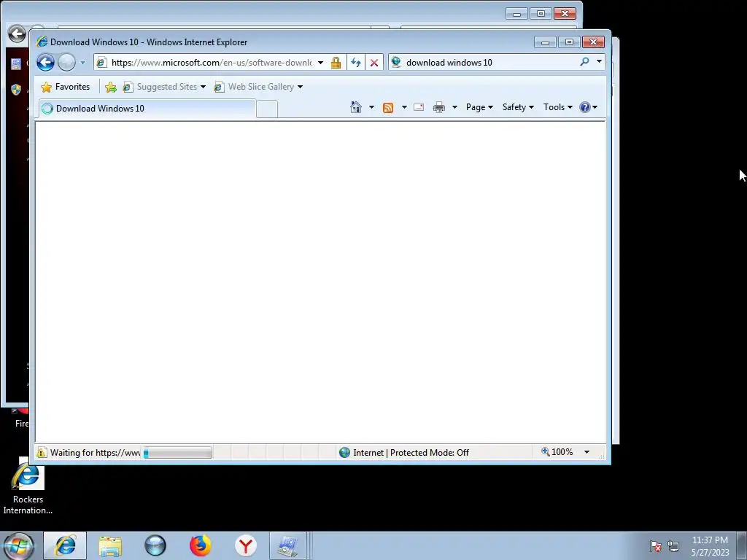Image resolution: width=747 pixels, height=560 pixels.
Task: Click the Refresh page arrows icon
Action: (x=356, y=63)
